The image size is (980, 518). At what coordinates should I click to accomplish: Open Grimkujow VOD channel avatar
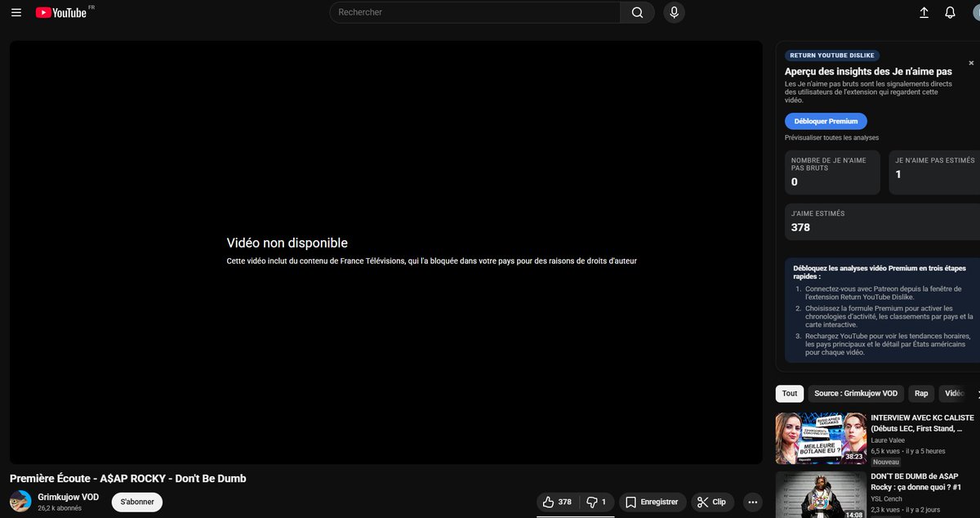pyautogui.click(x=20, y=502)
